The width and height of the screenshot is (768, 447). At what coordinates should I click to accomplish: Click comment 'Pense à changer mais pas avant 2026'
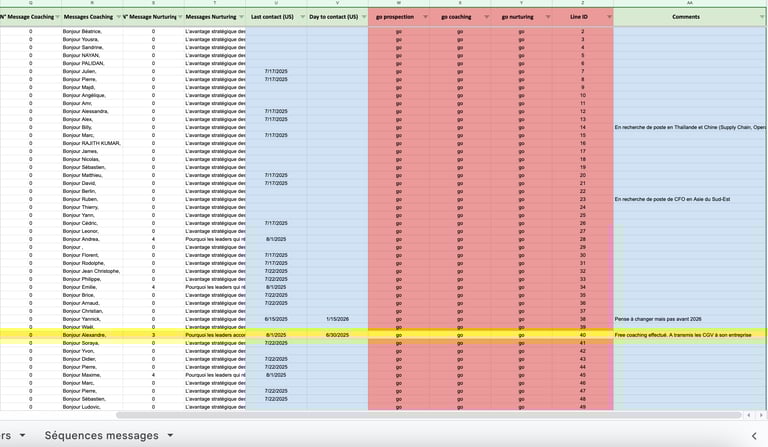[690, 319]
